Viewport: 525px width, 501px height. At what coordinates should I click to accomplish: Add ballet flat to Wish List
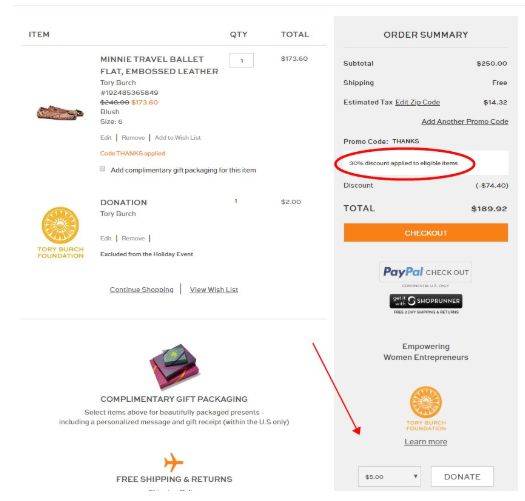tap(177, 138)
